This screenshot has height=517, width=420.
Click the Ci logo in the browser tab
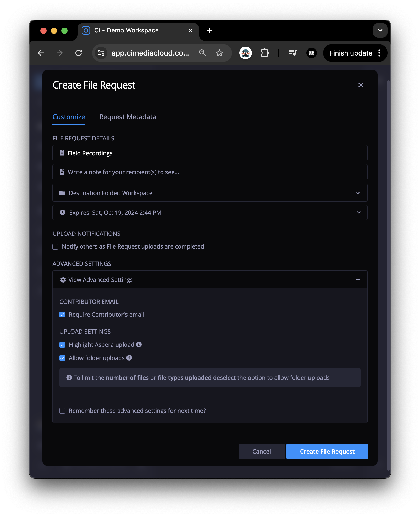tap(86, 30)
